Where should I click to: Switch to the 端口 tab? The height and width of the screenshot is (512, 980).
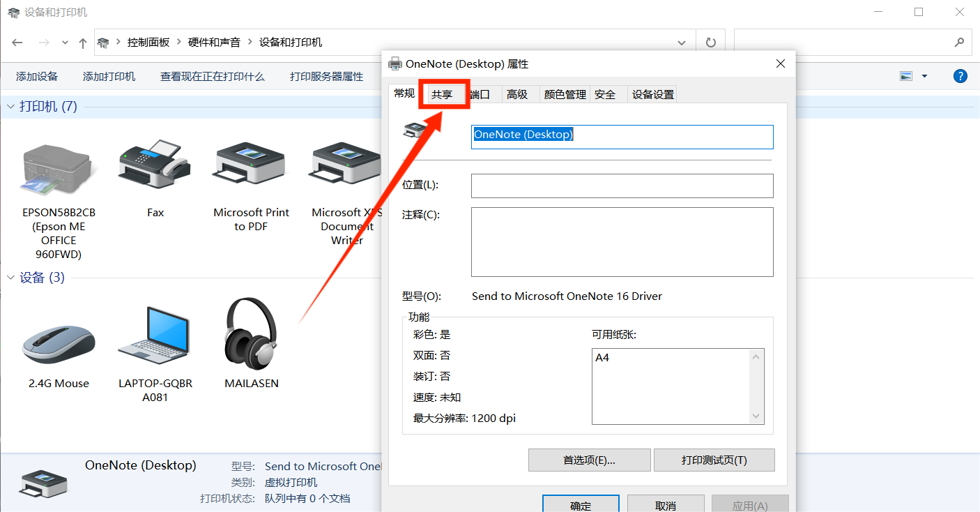(x=480, y=95)
